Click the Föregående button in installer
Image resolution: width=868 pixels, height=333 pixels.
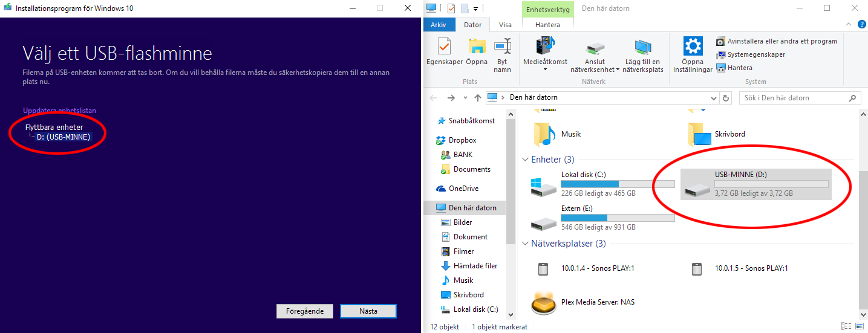[305, 311]
